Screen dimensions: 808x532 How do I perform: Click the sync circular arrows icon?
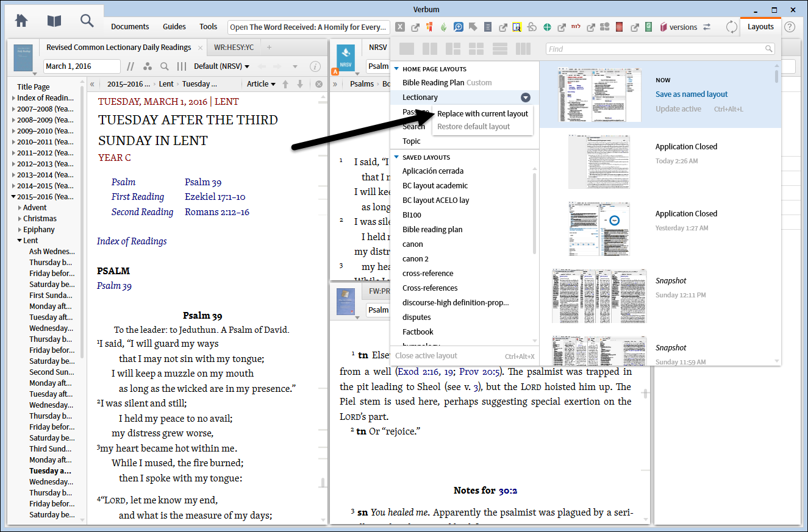[x=732, y=27]
